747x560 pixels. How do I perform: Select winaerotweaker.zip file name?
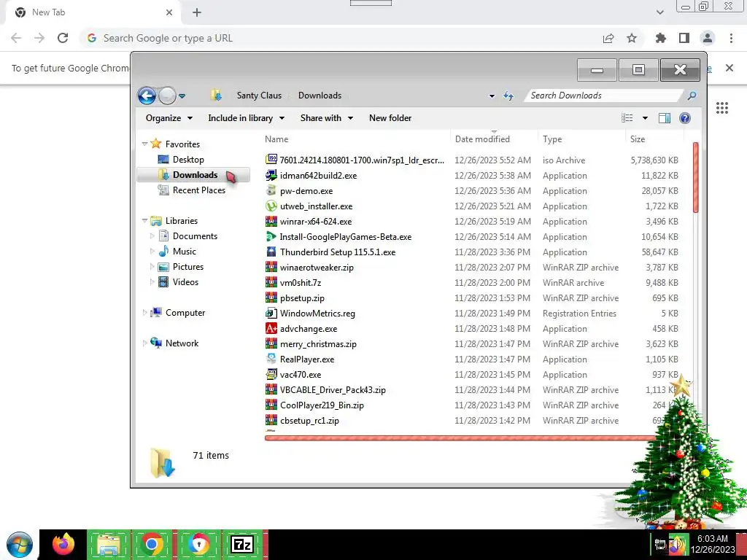tap(317, 267)
